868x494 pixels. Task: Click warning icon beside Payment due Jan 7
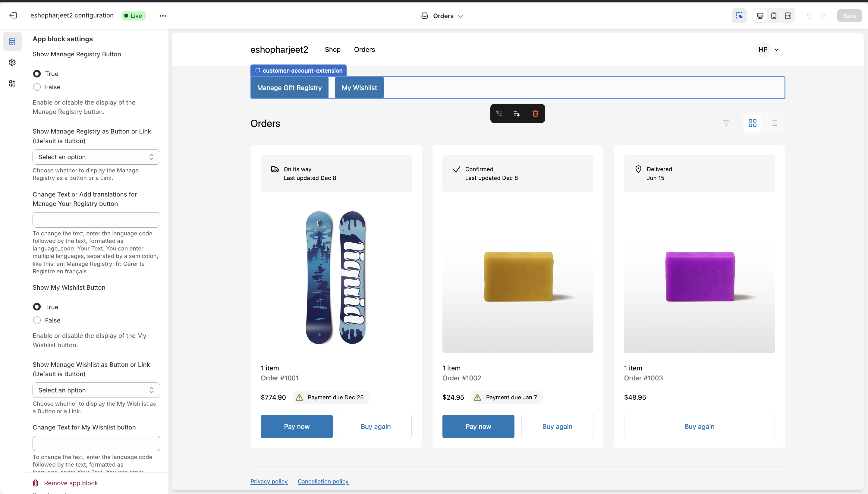coord(477,397)
